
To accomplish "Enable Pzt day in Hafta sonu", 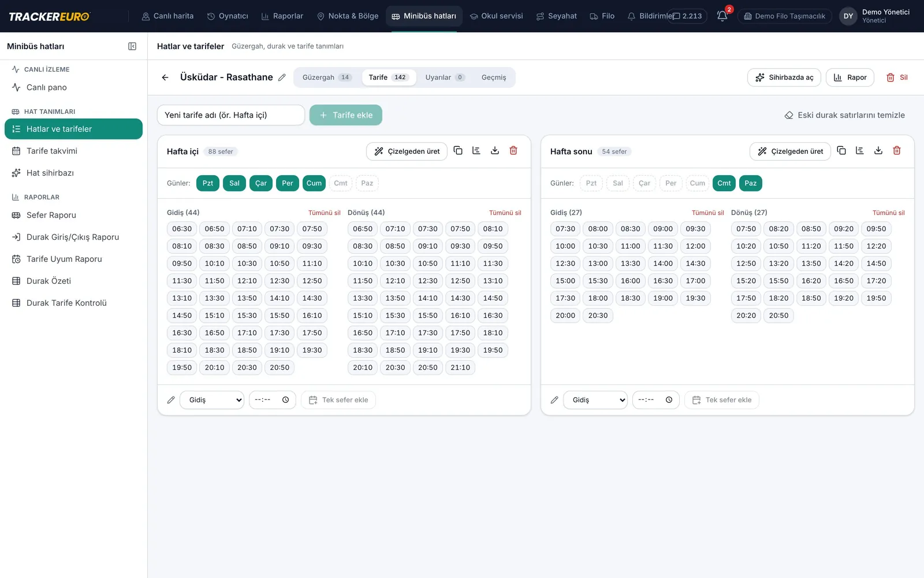I will tap(591, 183).
